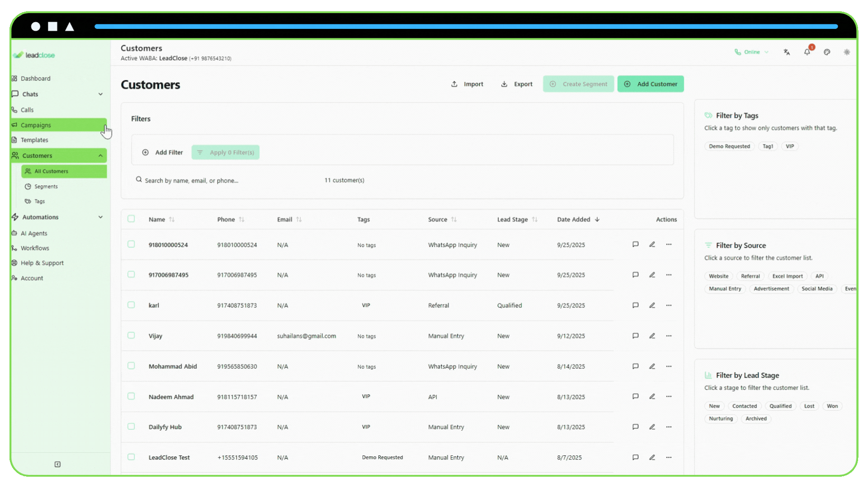Screen dimensions: 868x488
Task: Open language translation icon
Action: point(787,52)
